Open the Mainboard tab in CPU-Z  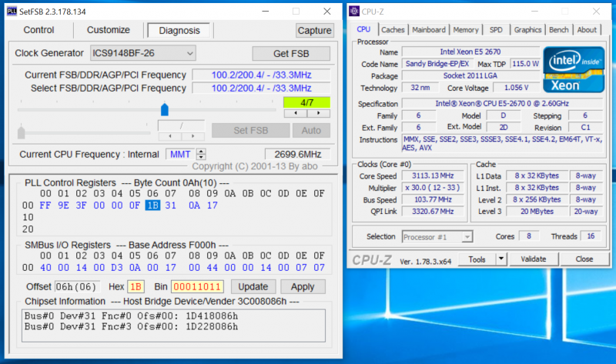[429, 30]
